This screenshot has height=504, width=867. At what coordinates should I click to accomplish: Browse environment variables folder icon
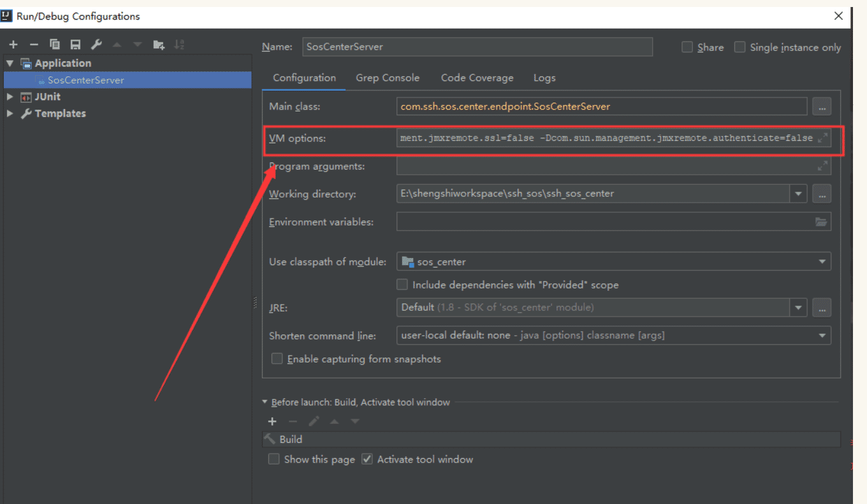821,222
